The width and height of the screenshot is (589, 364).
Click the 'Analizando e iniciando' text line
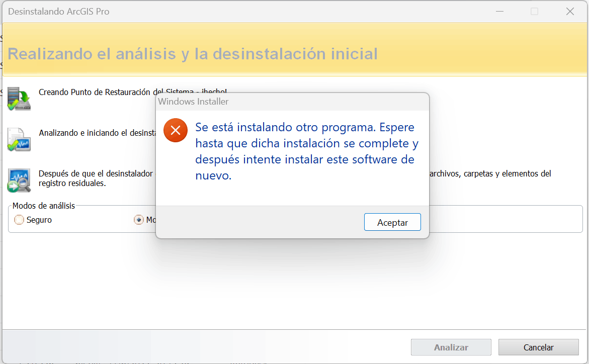point(97,133)
